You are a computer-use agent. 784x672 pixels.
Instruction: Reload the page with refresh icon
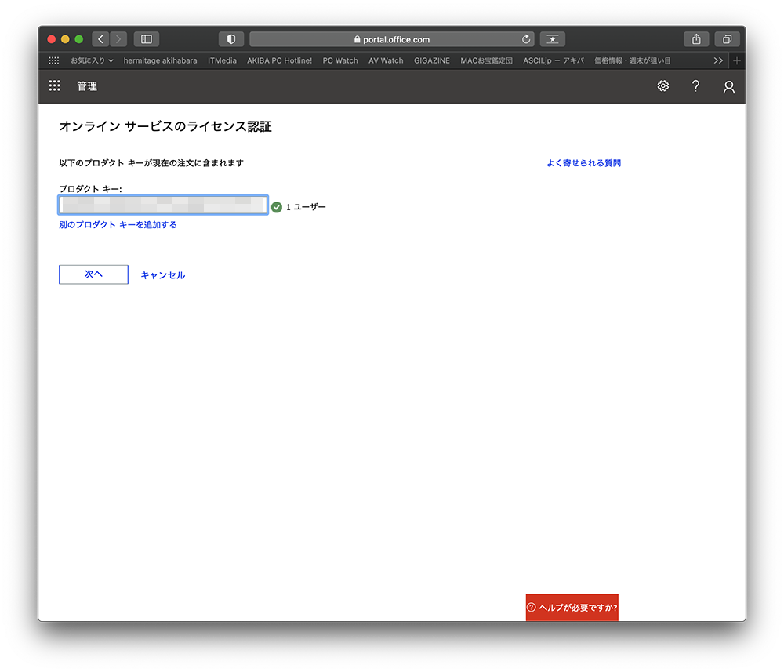[x=526, y=39]
